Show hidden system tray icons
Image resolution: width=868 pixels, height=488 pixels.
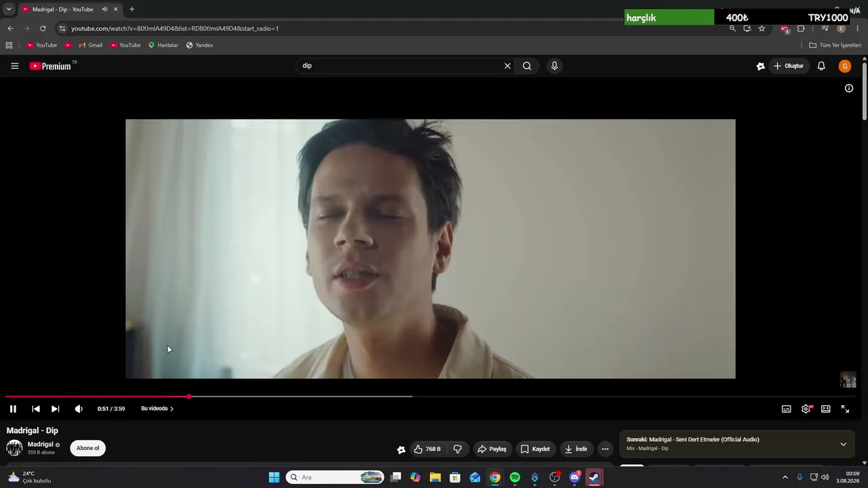click(785, 477)
